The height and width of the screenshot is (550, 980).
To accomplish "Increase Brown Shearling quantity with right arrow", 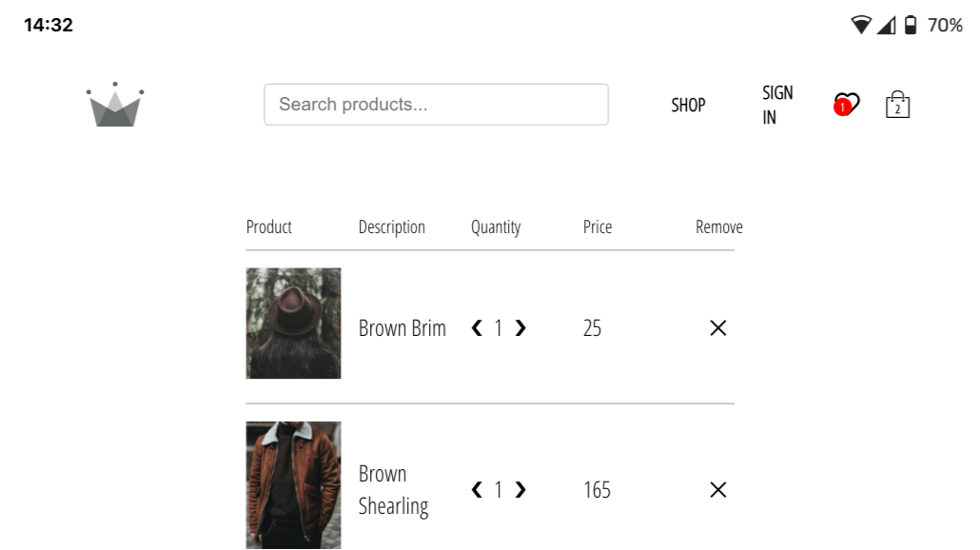I will pos(520,490).
